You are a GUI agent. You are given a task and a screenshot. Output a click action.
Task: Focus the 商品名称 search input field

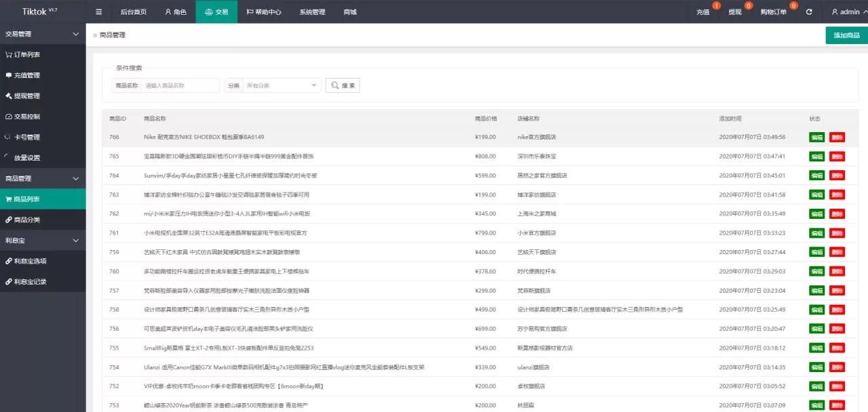tap(180, 85)
